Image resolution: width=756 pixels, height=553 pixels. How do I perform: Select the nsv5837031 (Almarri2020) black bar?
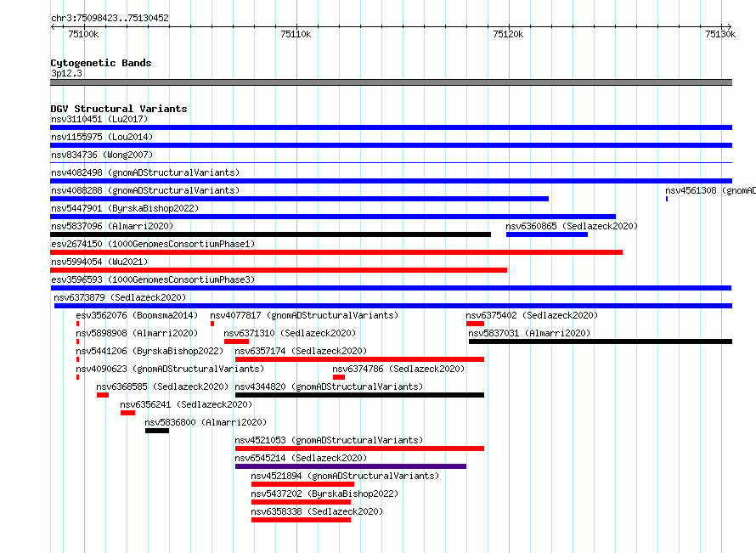601,341
